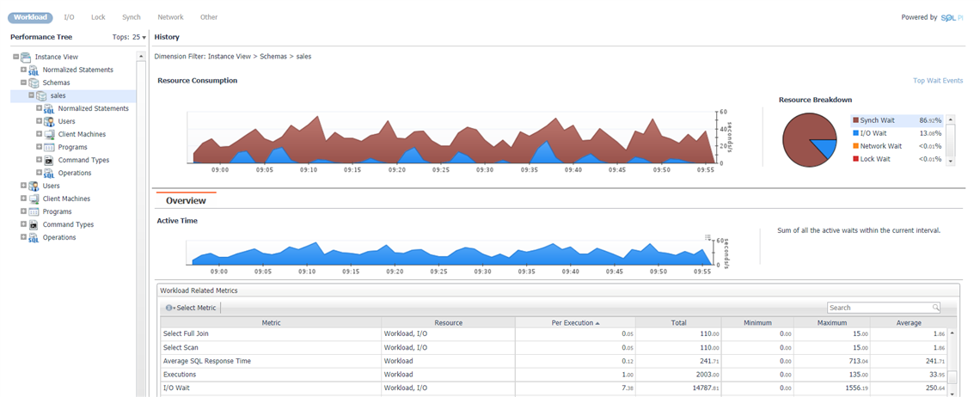The image size is (980, 397).
Task: Click Operations SQL icon under sales schema
Action: click(49, 174)
